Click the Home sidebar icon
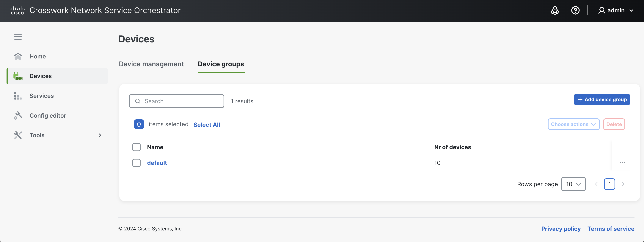Viewport: 644px width, 242px height. 18,56
